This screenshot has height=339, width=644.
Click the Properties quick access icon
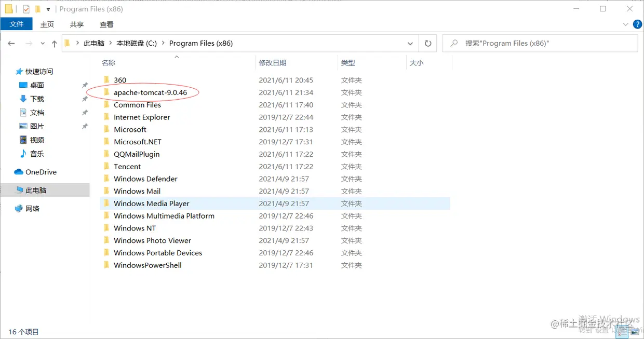26,9
